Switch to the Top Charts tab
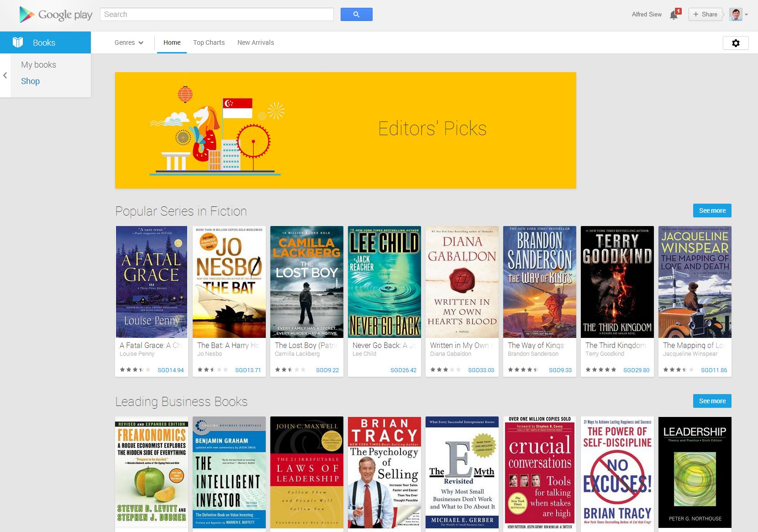The image size is (758, 532). point(209,42)
